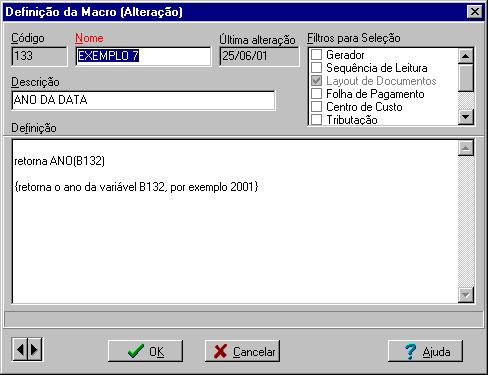Click the comment line about variável B132
This screenshot has height=375, width=488.
(136, 187)
